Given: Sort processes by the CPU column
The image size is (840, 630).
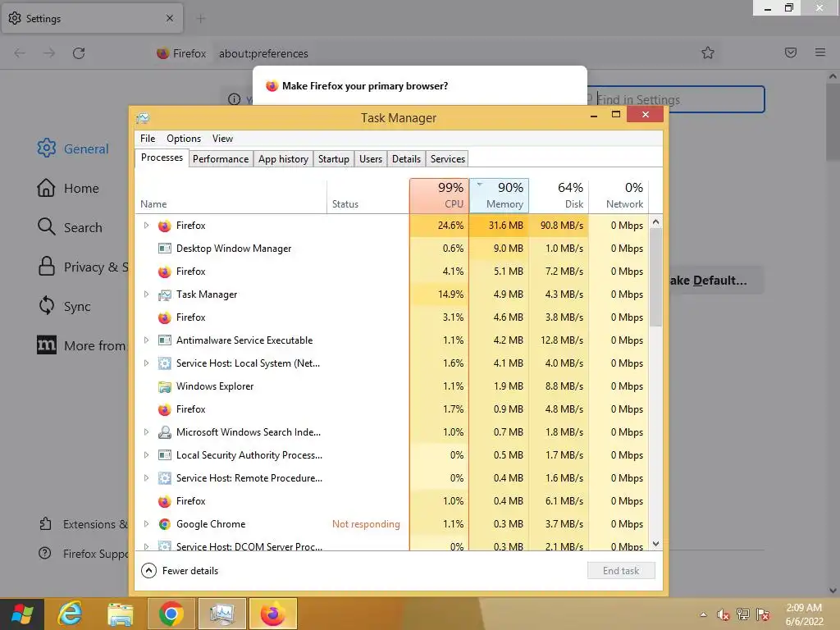Looking at the screenshot, I should [x=440, y=195].
